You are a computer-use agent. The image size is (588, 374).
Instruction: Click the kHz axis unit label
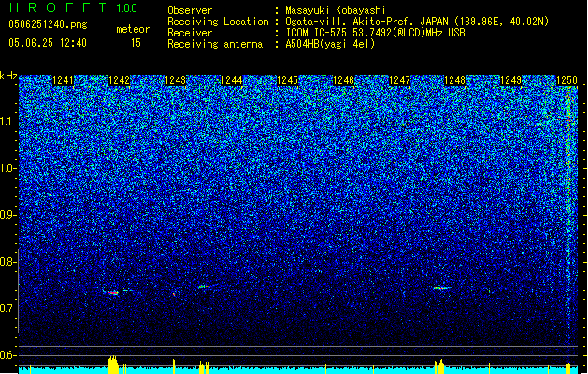pyautogui.click(x=8, y=76)
